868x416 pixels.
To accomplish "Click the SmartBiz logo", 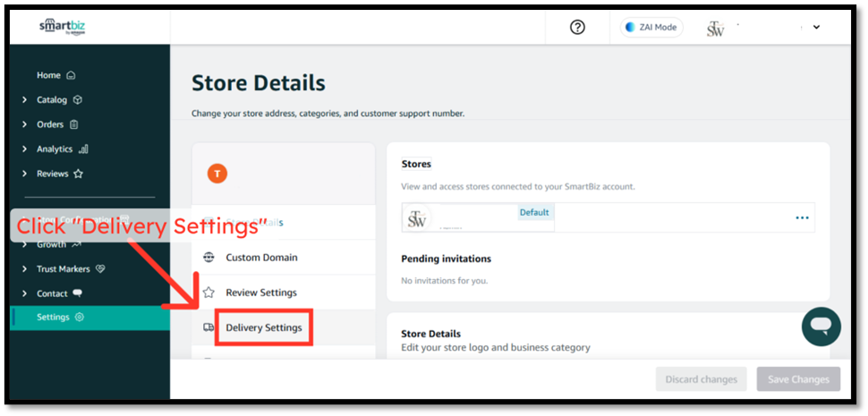I will [62, 27].
